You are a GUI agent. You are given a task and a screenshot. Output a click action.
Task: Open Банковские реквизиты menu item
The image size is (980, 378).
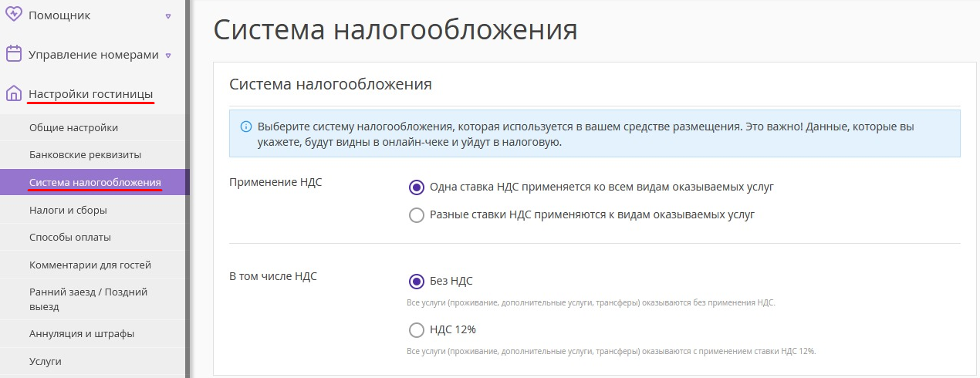[93, 155]
